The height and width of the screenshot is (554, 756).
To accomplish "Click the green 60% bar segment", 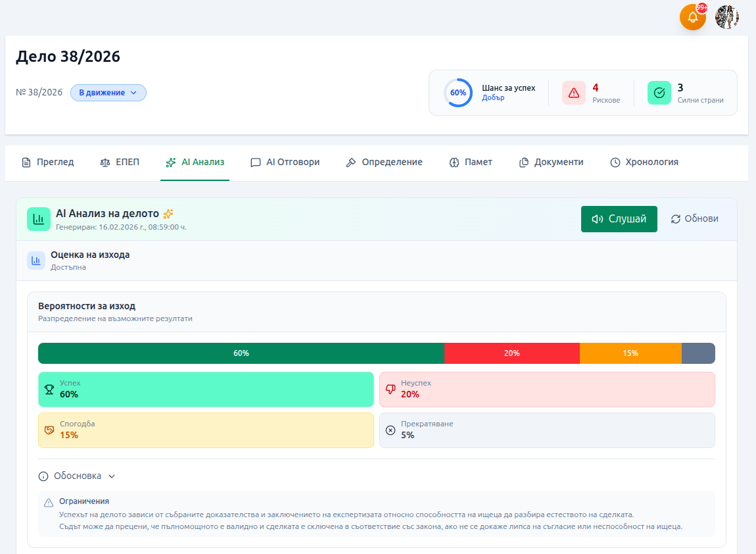I will 241,353.
